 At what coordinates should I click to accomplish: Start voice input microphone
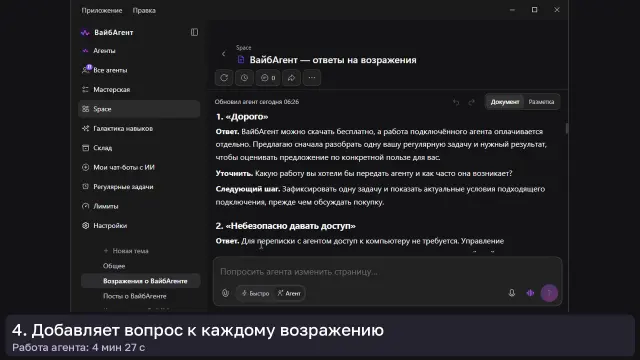[x=511, y=293]
